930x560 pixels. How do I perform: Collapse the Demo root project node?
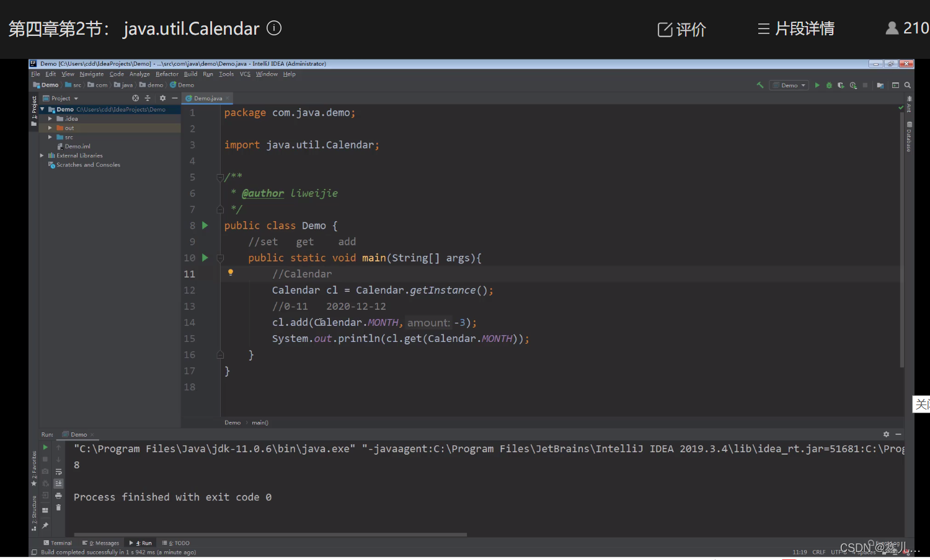42,110
